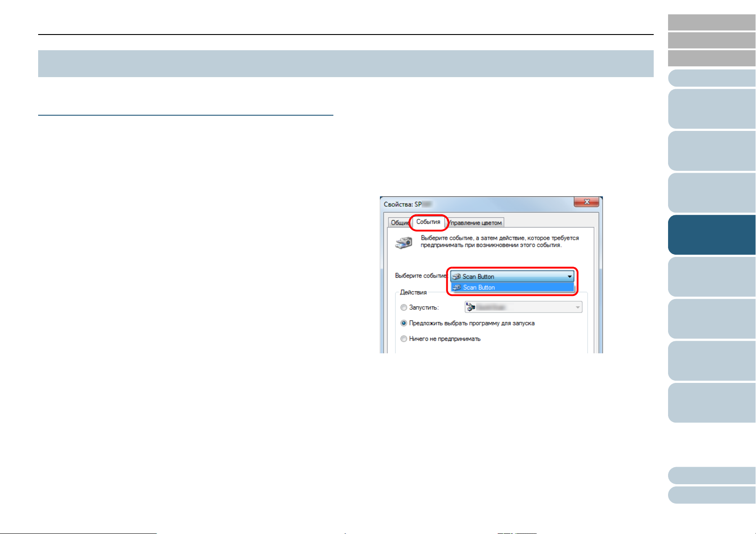The height and width of the screenshot is (534, 756).
Task: Click the program icon inside Запустить dropdown
Action: click(x=471, y=307)
